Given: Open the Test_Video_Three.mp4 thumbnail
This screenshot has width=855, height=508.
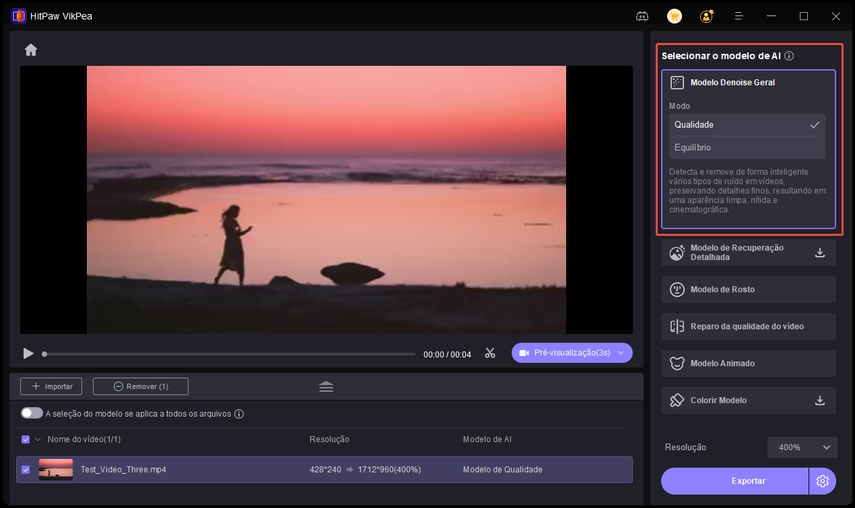Looking at the screenshot, I should coord(56,469).
